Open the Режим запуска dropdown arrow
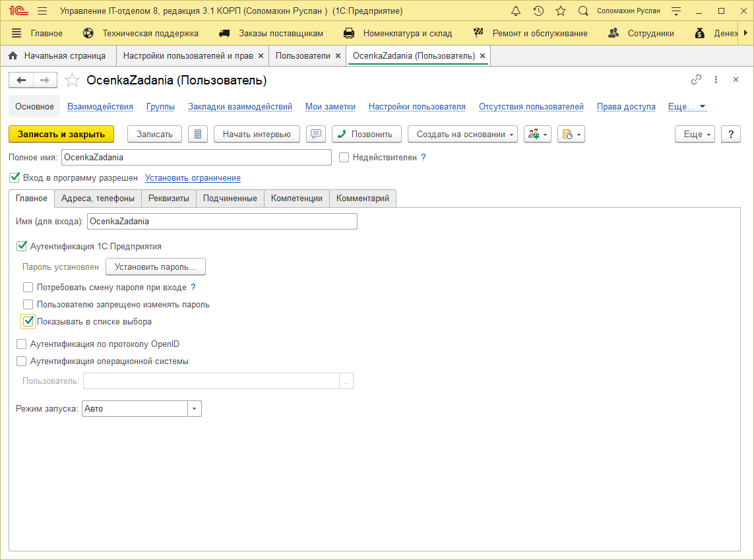This screenshot has height=560, width=754. (194, 409)
